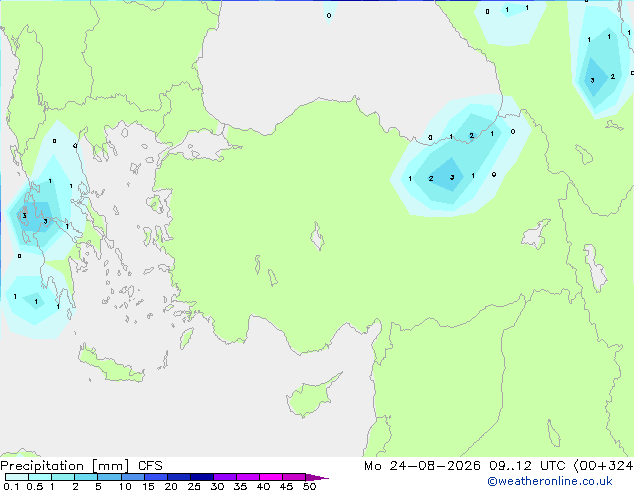Click the 0.1–0.5 mm legend color swatch
Screen dimensions: 634x490
click(x=17, y=477)
